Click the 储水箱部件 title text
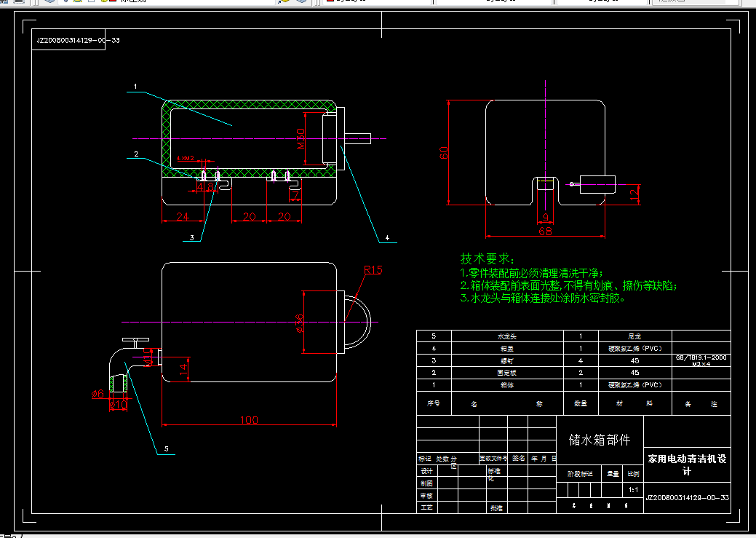This screenshot has width=756, height=538. point(600,440)
